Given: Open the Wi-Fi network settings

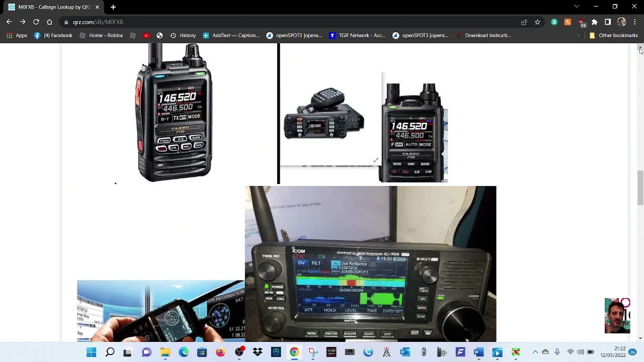Looking at the screenshot, I should [570, 352].
